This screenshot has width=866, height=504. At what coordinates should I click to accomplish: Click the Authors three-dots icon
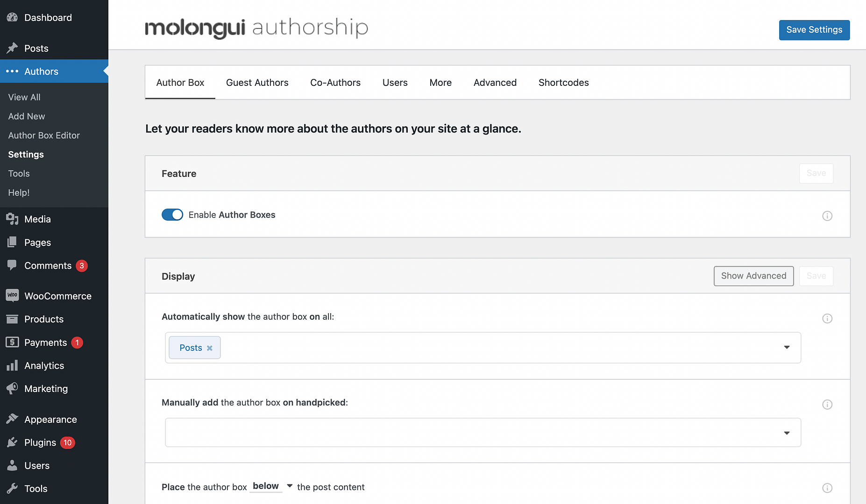pyautogui.click(x=12, y=71)
